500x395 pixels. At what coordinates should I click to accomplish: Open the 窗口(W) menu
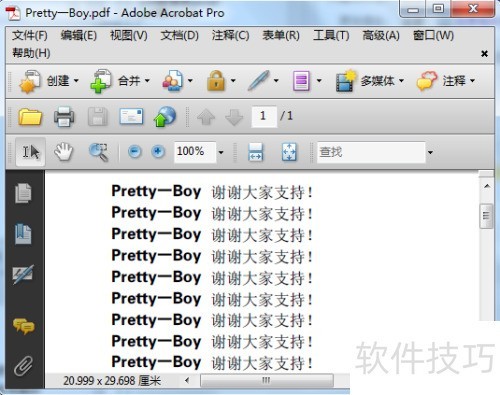(x=433, y=35)
